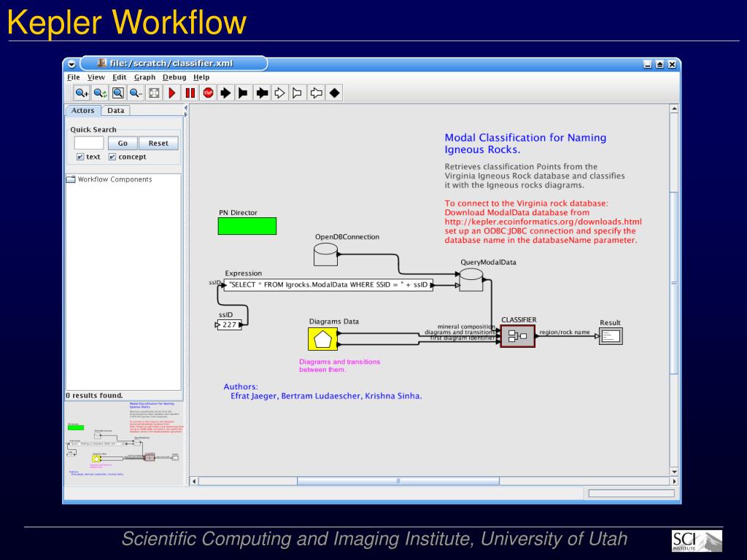
Task: Run the workflow with red play icon
Action: 172,93
